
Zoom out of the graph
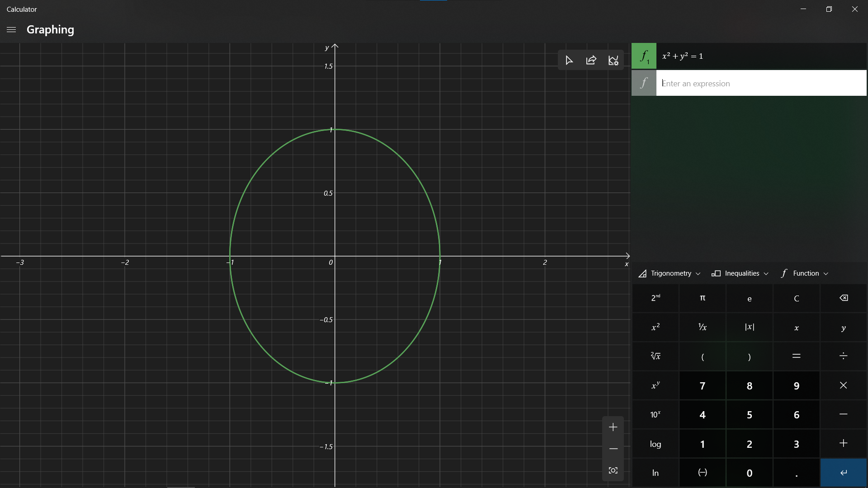pyautogui.click(x=613, y=449)
